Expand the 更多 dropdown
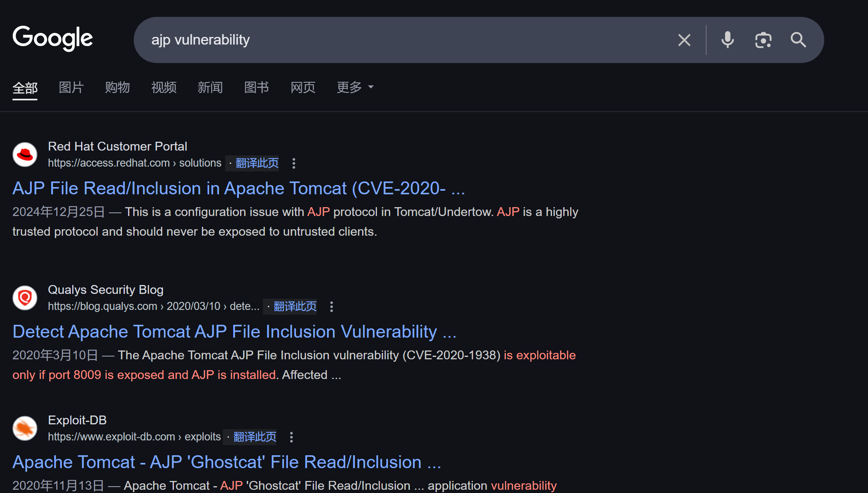This screenshot has height=493, width=868. [355, 87]
